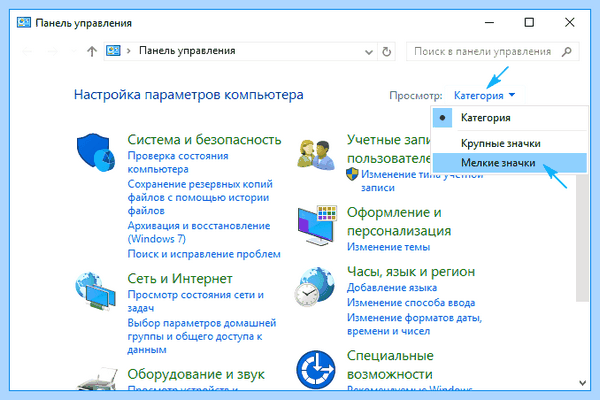Click the back navigation arrow
The height and width of the screenshot is (400, 600).
tap(27, 51)
